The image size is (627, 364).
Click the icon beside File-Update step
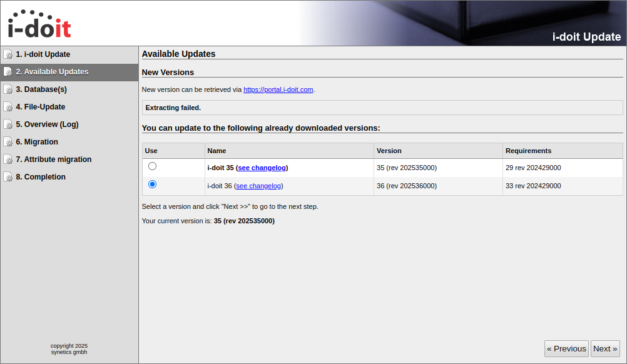8,107
